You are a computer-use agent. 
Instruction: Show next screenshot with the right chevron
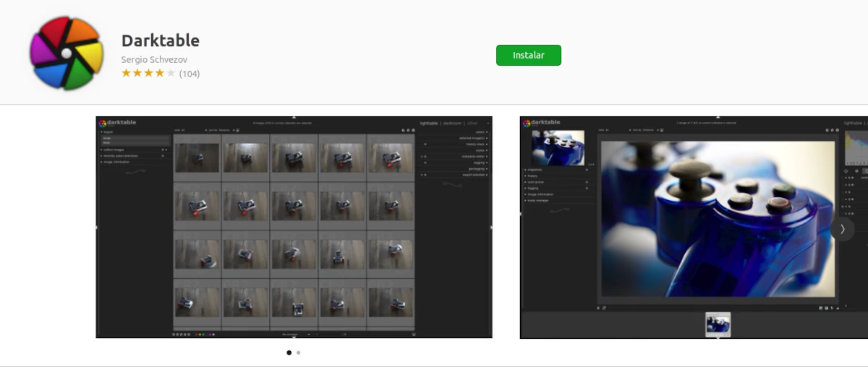tap(842, 229)
